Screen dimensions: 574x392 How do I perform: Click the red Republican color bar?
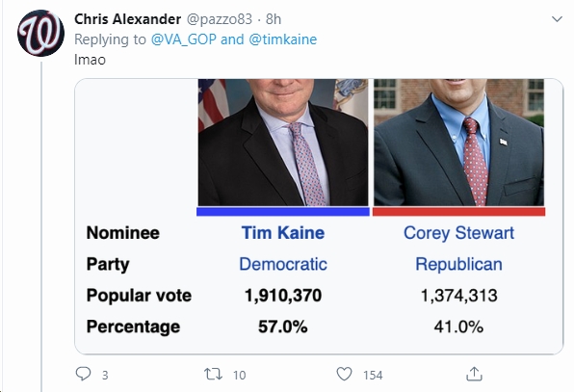click(x=458, y=211)
